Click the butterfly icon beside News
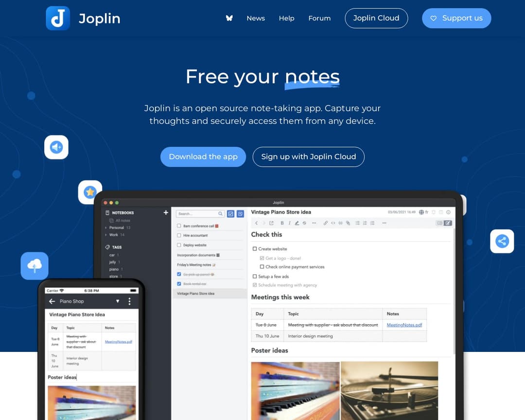Image resolution: width=525 pixels, height=420 pixels. 229,18
